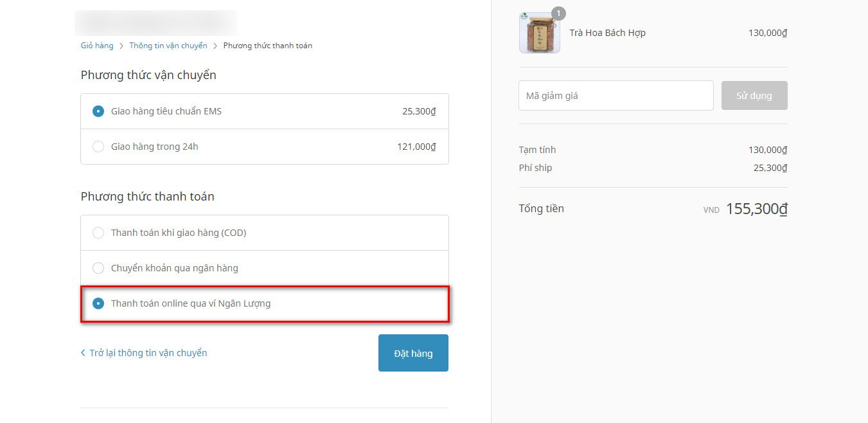
Task: Choose the Giao hàng trong 24h shipping option
Action: [98, 147]
